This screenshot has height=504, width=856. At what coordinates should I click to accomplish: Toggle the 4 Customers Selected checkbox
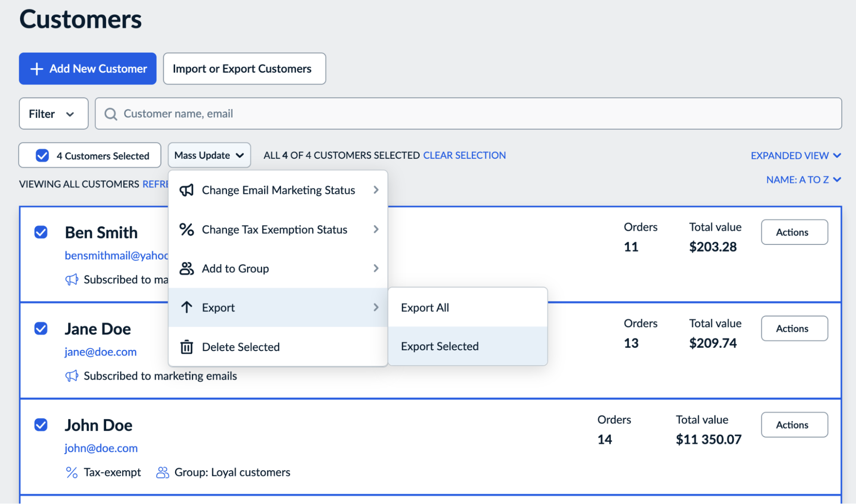[x=42, y=155]
